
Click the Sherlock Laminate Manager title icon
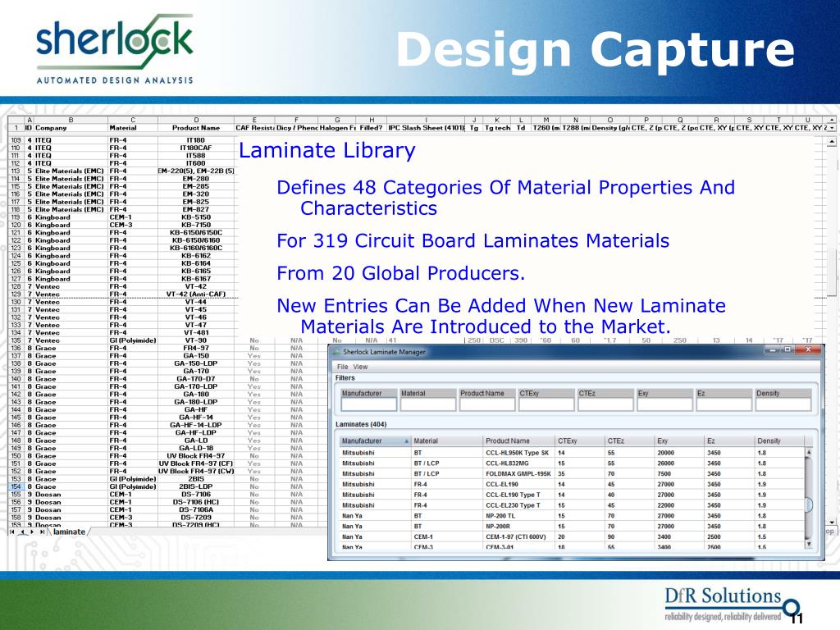336,352
